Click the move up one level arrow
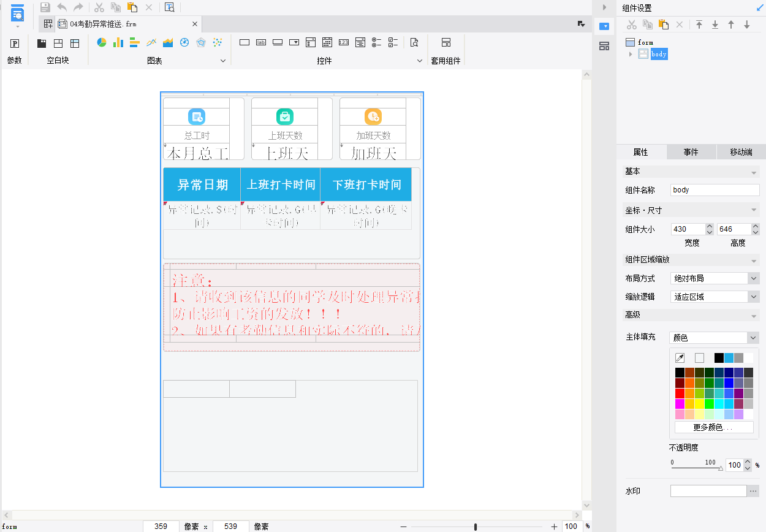Image resolution: width=766 pixels, height=532 pixels. [x=731, y=25]
